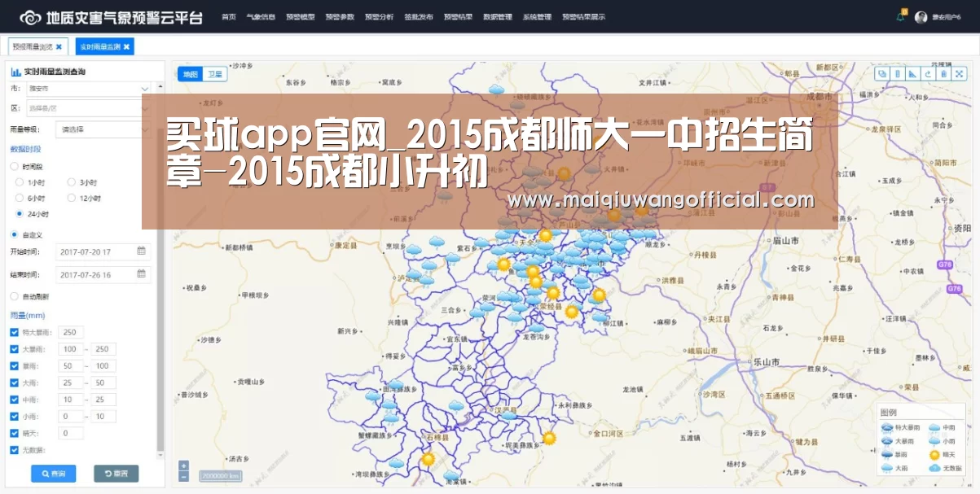Switch map to 卫星 view

click(x=214, y=74)
